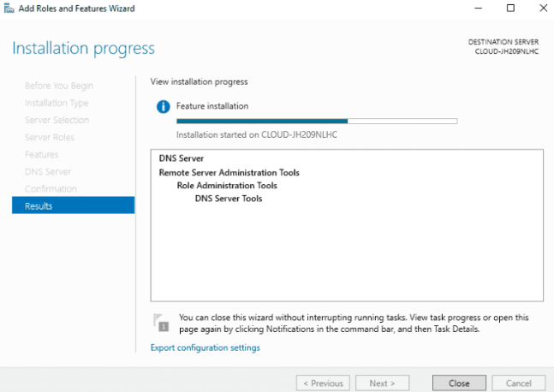
Task: Click the Cancel button
Action: coord(518,383)
